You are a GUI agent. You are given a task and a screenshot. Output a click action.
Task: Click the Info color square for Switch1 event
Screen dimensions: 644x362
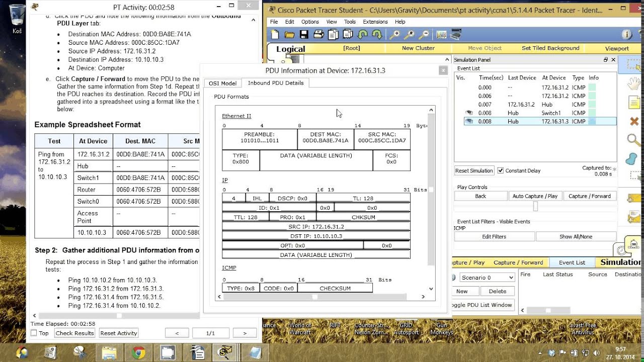(592, 113)
